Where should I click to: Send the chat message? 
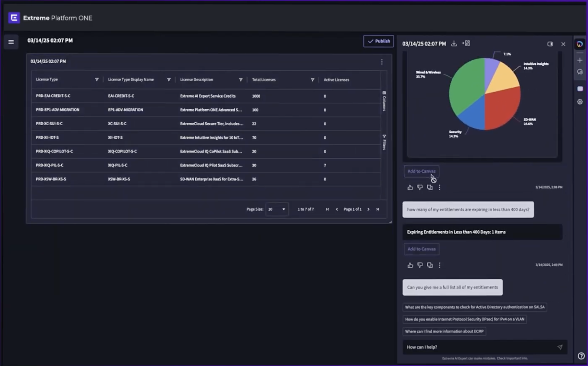click(560, 347)
